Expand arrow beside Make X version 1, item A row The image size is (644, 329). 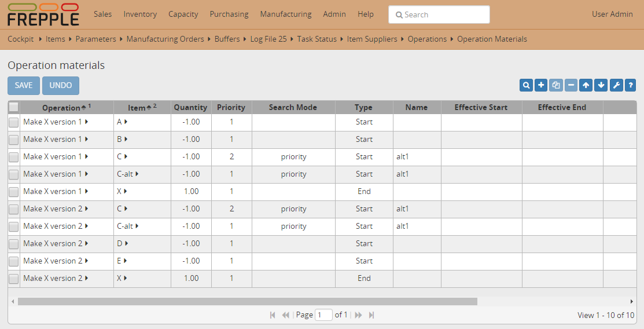tap(86, 122)
